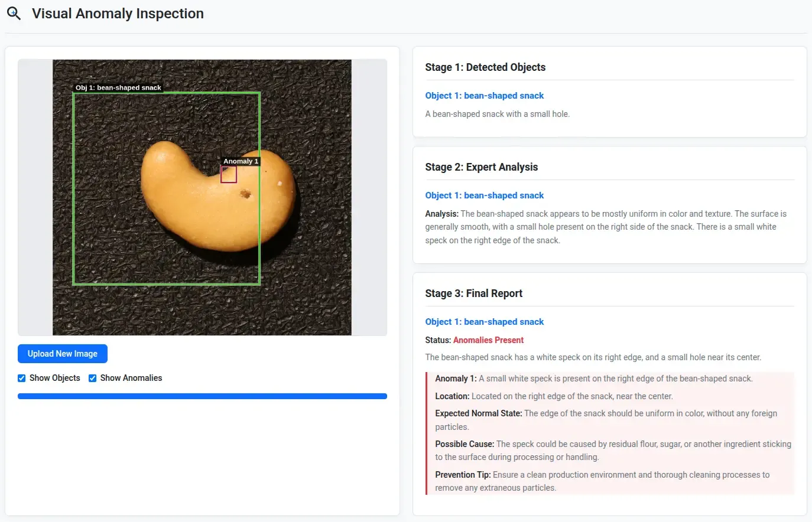Select the Stage 1: Detected Objects heading

pyautogui.click(x=485, y=67)
